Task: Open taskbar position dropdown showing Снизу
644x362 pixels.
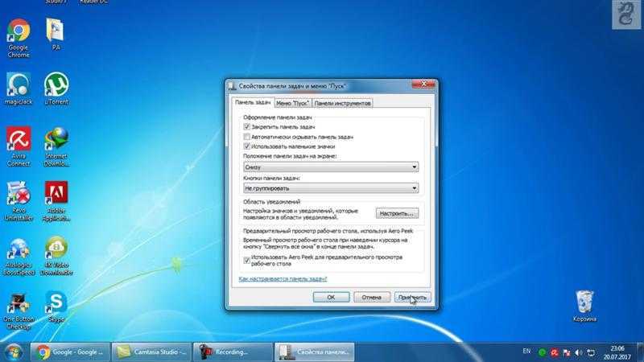Action: 331,167
